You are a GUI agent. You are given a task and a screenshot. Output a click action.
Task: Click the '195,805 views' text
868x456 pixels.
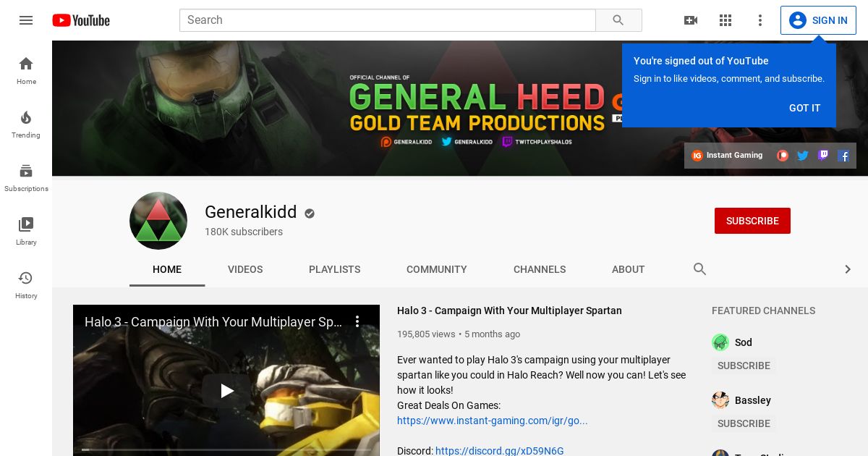point(426,334)
